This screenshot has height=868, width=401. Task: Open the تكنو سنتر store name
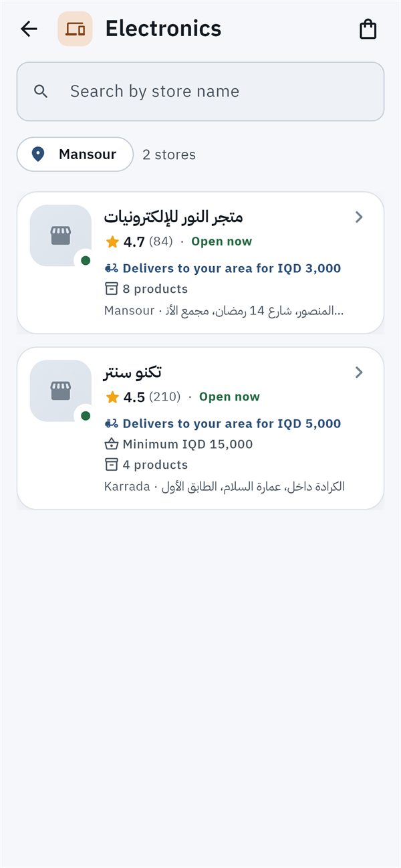click(132, 372)
